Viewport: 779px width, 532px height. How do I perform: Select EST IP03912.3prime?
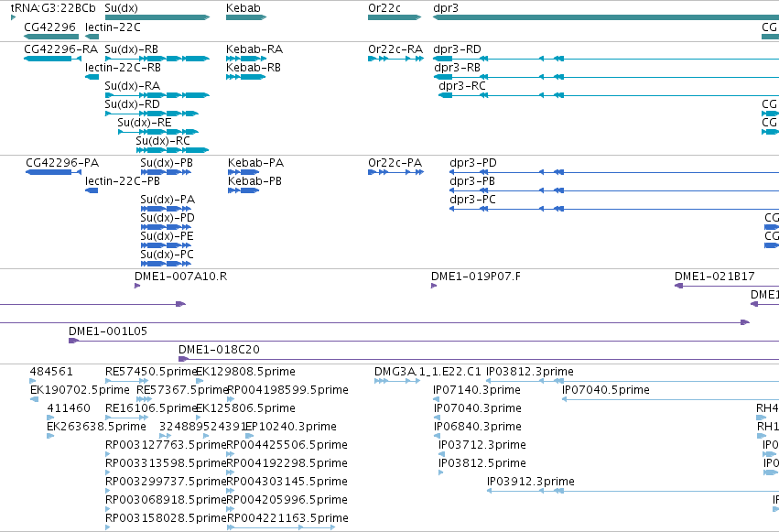633,492
